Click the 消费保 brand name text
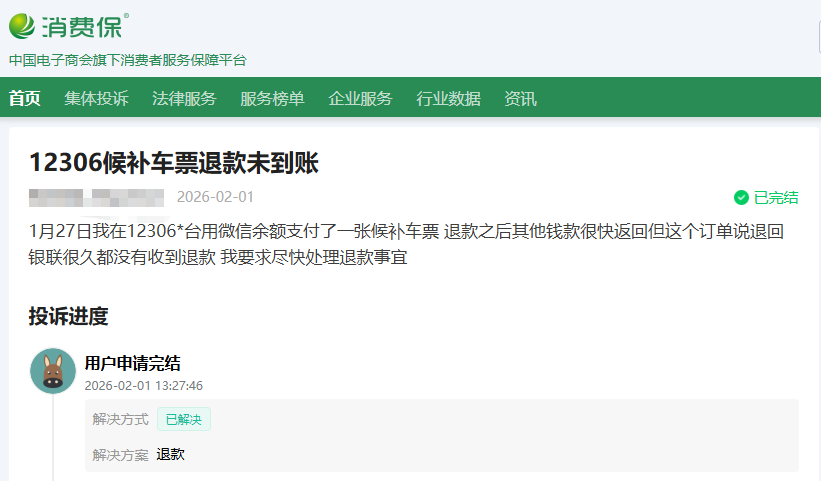The height and width of the screenshot is (481, 821). [82, 25]
